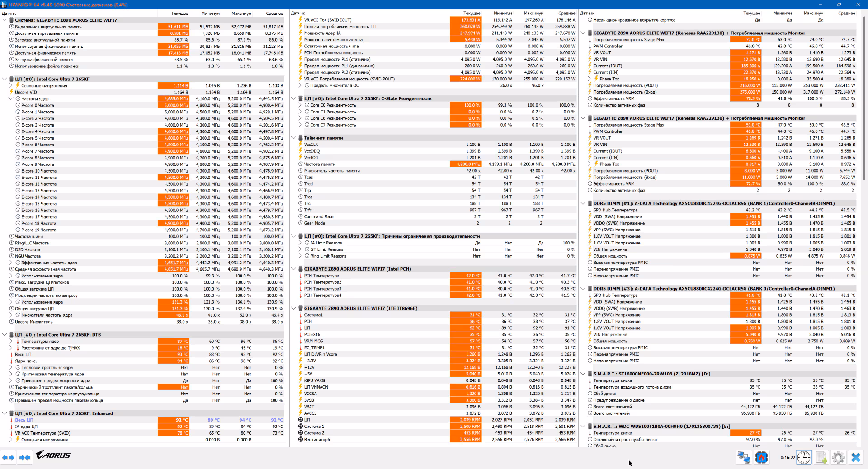The width and height of the screenshot is (868, 469).
Task: Expand the Температуры ядер group
Action: pos(11,341)
